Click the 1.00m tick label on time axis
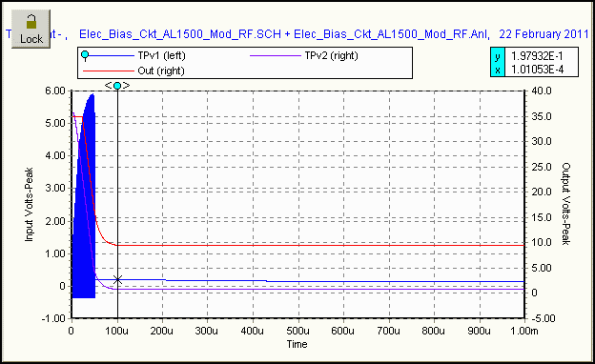595x364 pixels. [524, 331]
